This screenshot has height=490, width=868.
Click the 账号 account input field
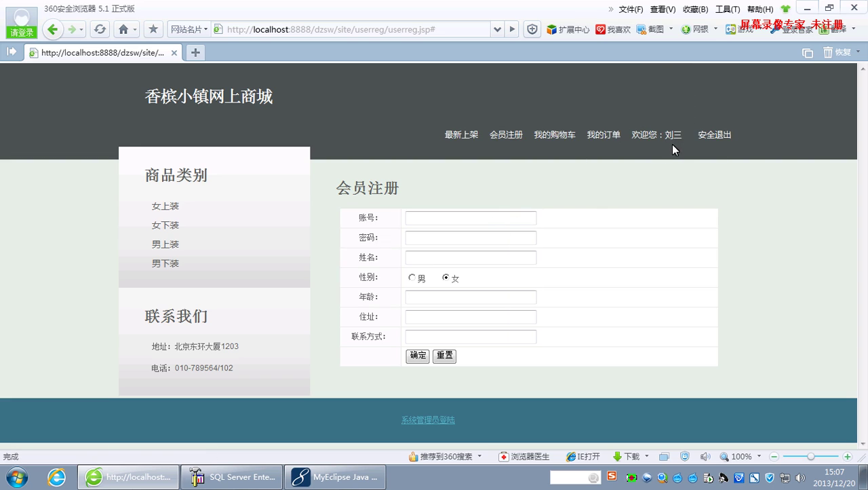click(471, 218)
